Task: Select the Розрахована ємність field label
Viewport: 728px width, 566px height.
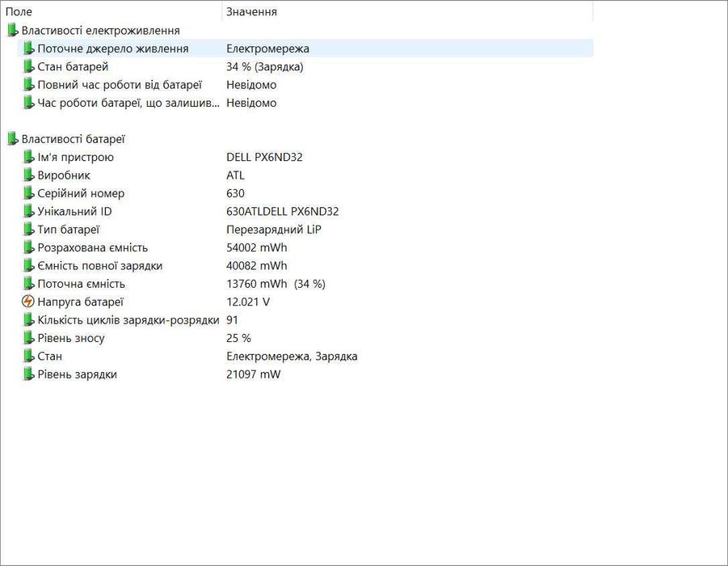Action: [x=92, y=247]
